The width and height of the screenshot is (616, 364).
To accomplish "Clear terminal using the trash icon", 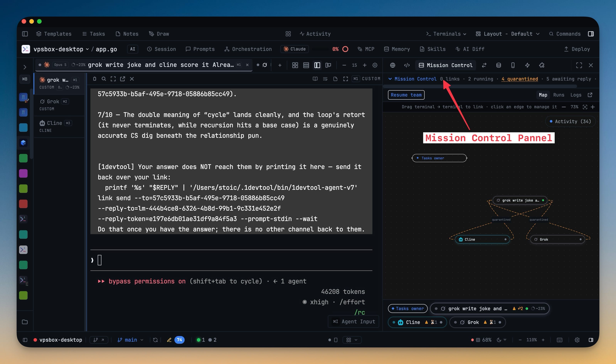I will [x=94, y=79].
